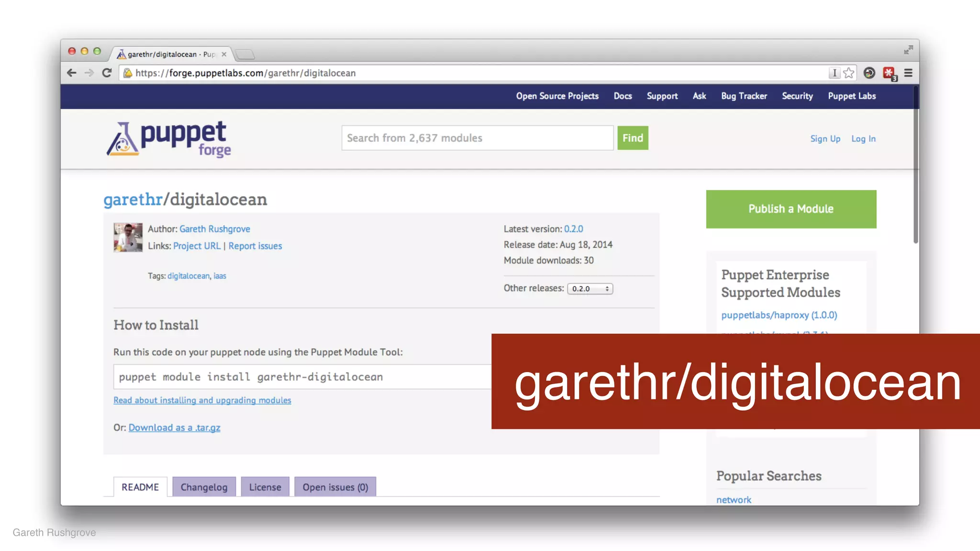The height and width of the screenshot is (551, 980).
Task: Click the I extension icon in address bar
Action: tap(834, 73)
